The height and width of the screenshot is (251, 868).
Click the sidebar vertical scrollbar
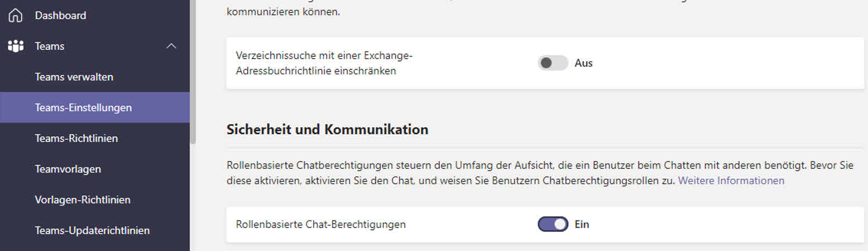coord(193,73)
